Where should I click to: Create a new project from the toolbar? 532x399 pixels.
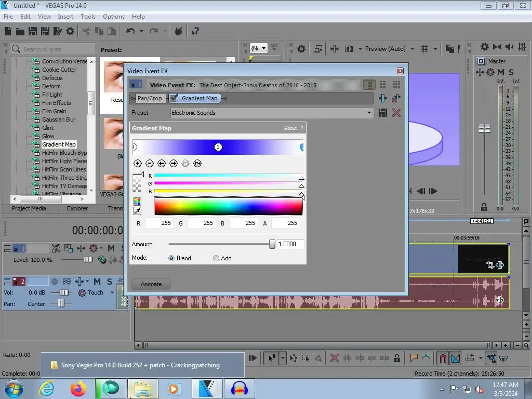click(8, 32)
